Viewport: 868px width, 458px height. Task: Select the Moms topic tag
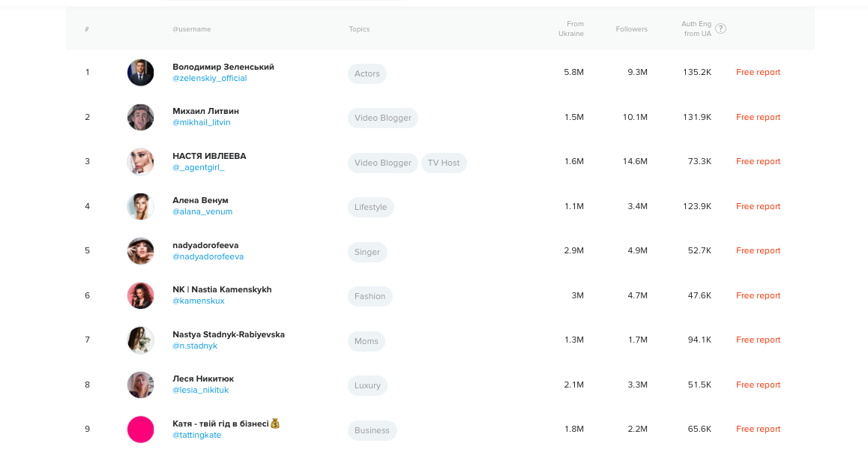coord(367,341)
